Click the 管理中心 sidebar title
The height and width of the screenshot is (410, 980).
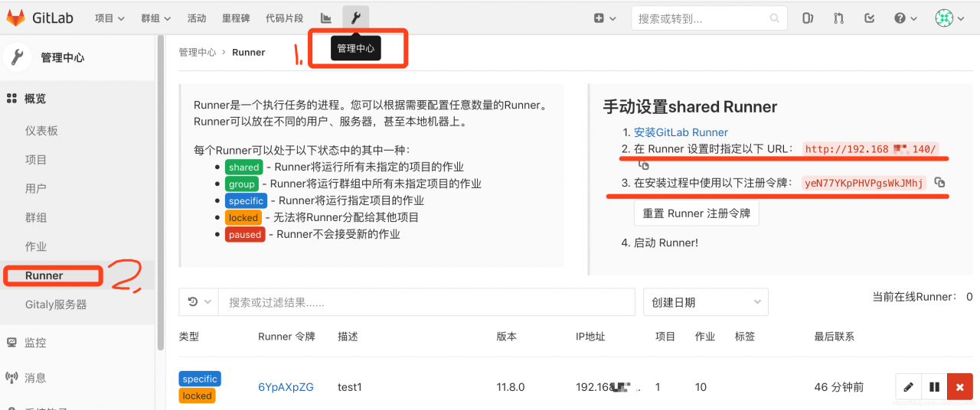pyautogui.click(x=63, y=57)
